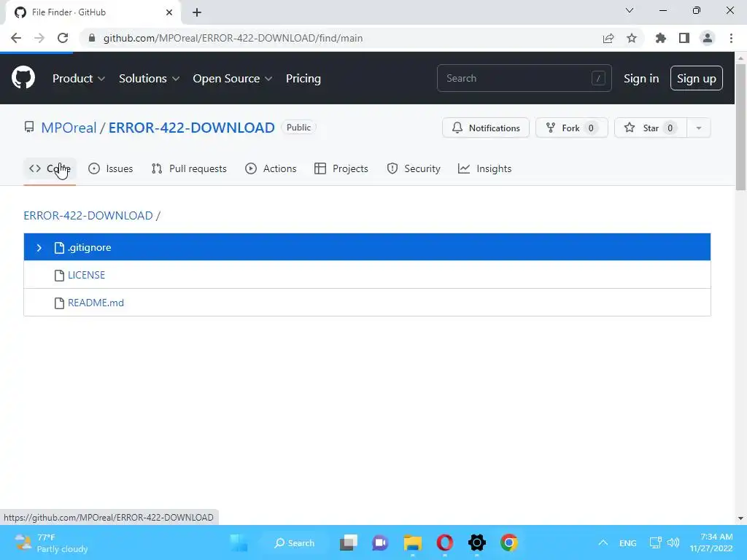Open Opera browser from the taskbar
The image size is (747, 560).
click(445, 542)
